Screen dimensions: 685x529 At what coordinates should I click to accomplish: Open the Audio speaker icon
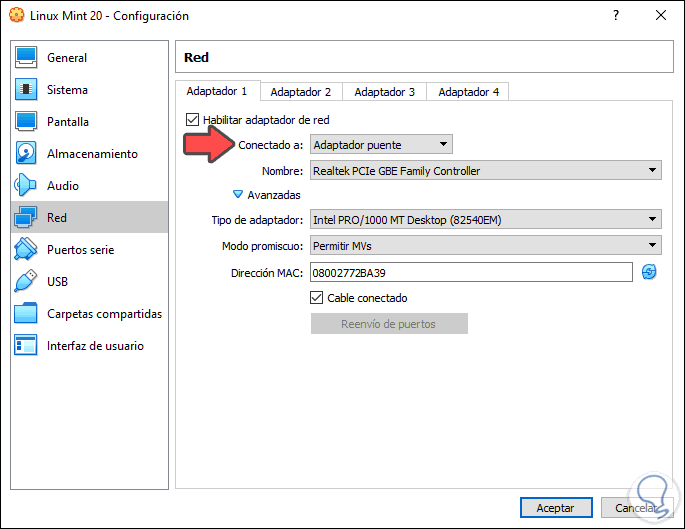(27, 186)
